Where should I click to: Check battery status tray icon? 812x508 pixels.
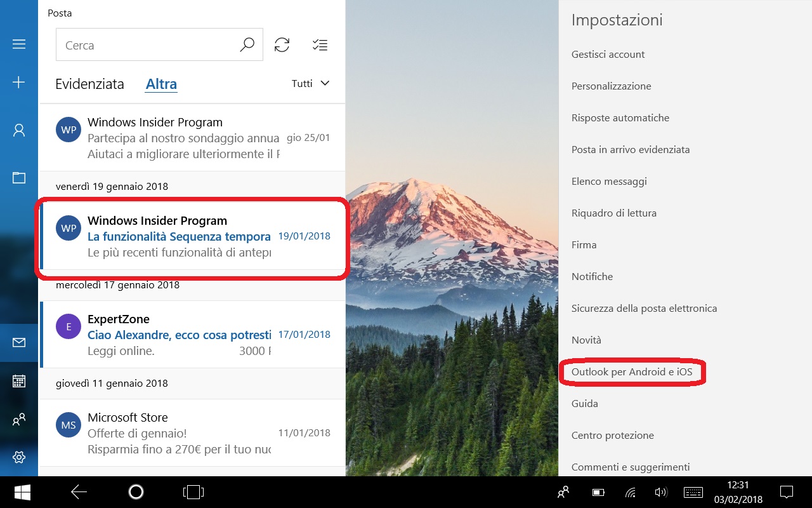click(x=598, y=492)
